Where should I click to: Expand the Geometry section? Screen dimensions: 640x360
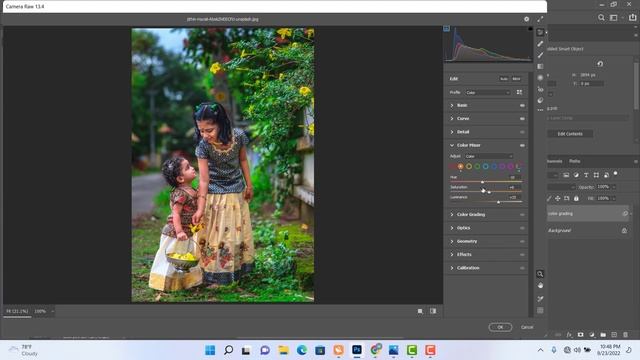click(x=452, y=242)
